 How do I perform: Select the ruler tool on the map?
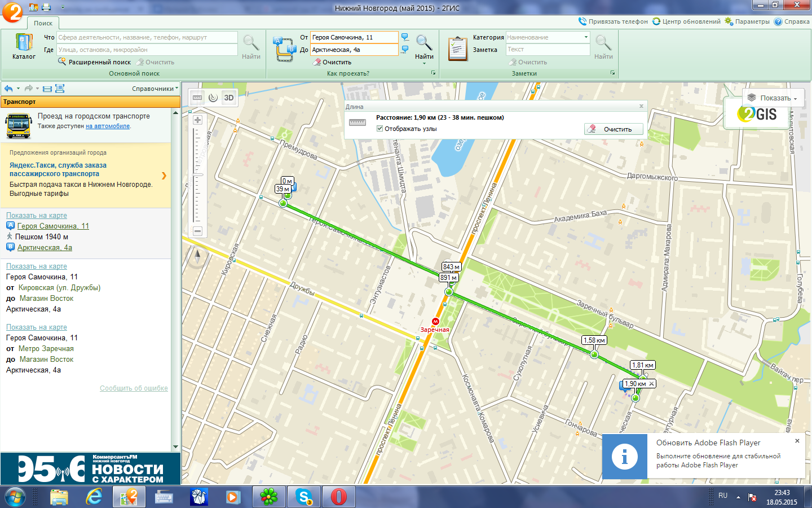click(x=197, y=98)
